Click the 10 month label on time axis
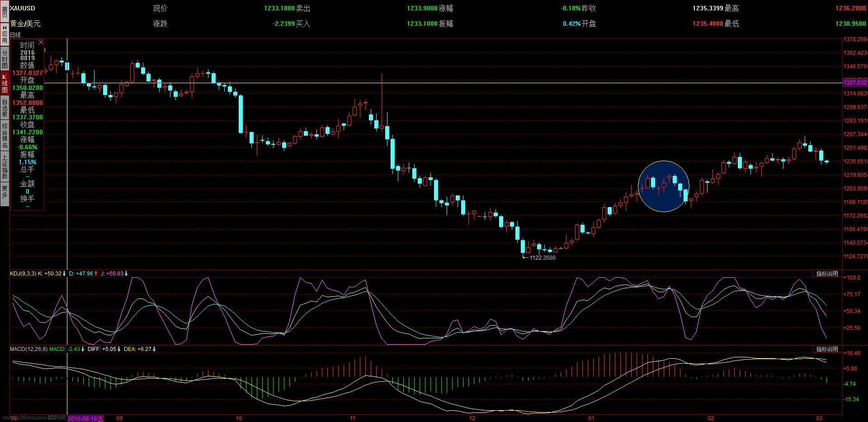Image resolution: width=868 pixels, height=422 pixels. (239, 418)
